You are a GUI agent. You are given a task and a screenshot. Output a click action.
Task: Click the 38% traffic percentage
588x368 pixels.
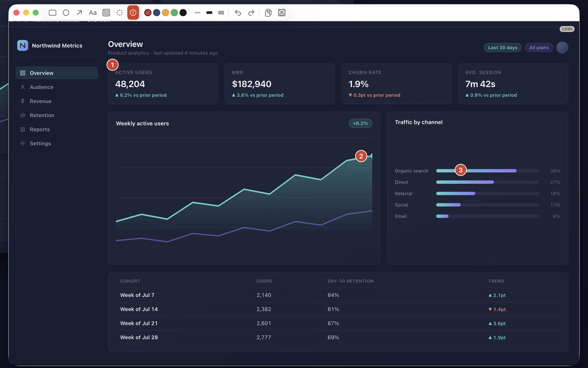coord(555,171)
